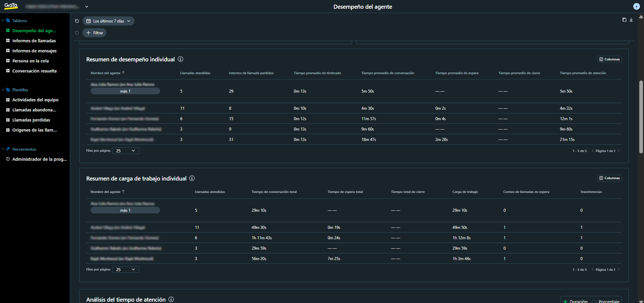Image resolution: width=644 pixels, height=303 pixels.
Task: Open the Los últimos 7 días date selector
Action: point(108,21)
